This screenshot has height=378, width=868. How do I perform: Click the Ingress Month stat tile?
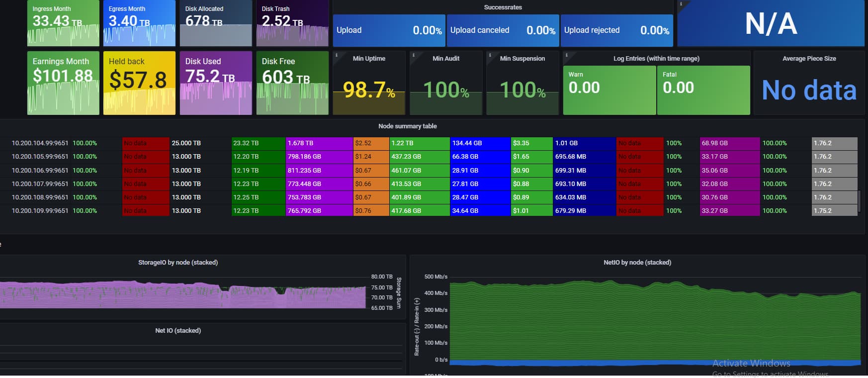tap(63, 23)
